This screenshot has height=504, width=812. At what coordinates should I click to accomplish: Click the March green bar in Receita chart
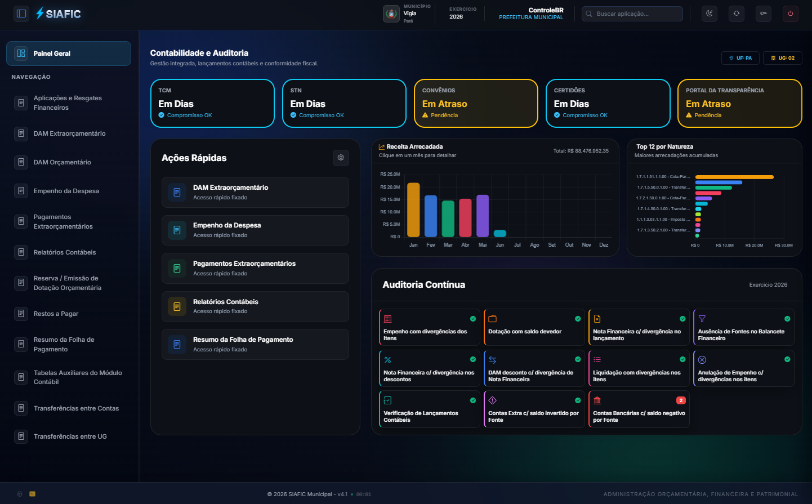(448, 218)
